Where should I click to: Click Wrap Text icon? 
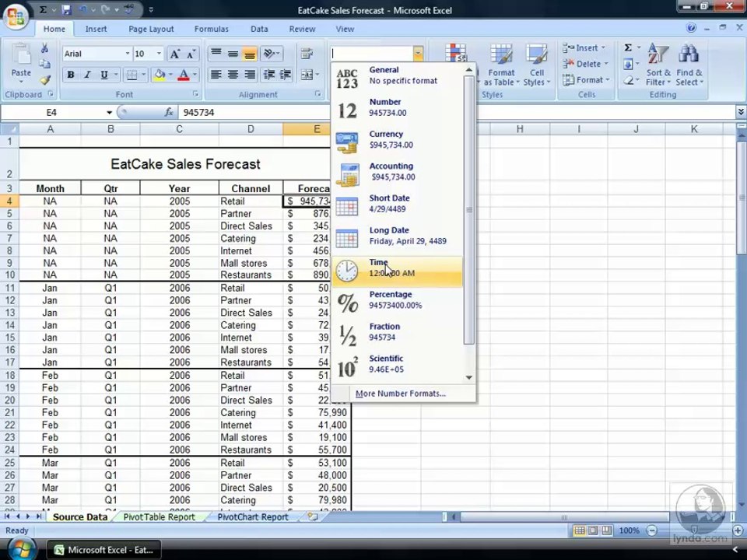[x=307, y=54]
